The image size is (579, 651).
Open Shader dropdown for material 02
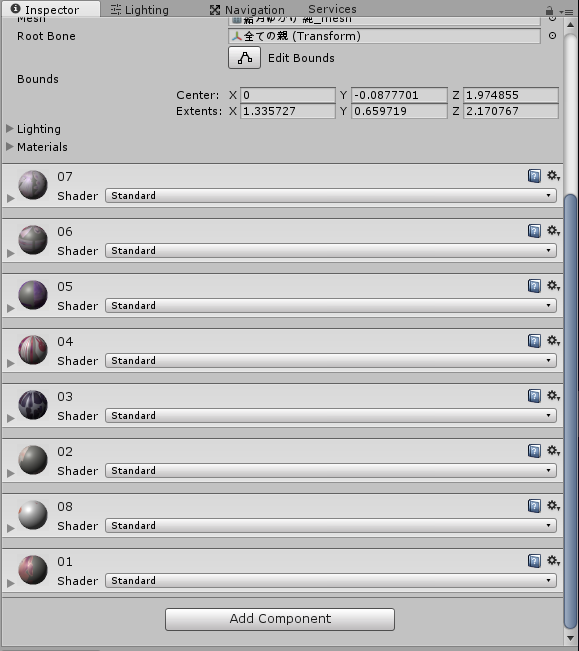tap(331, 470)
